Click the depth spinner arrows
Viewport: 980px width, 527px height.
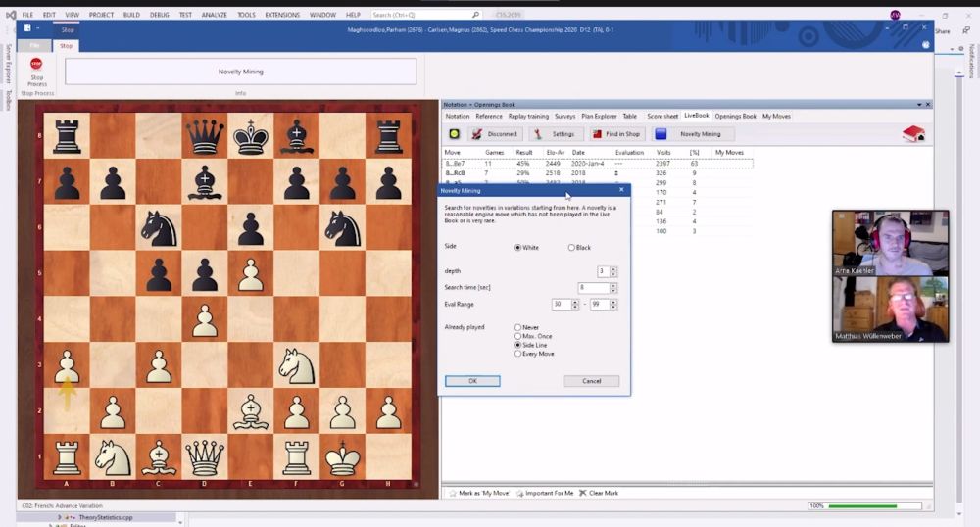click(613, 271)
